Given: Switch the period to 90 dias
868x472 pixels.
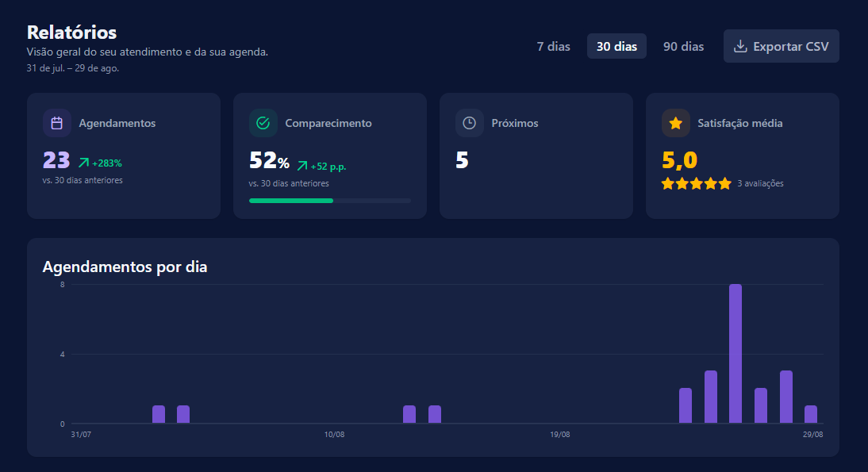Looking at the screenshot, I should pyautogui.click(x=683, y=47).
